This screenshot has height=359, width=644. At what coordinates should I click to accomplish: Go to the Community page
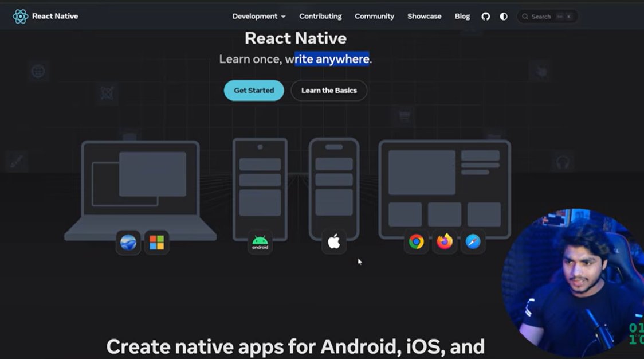coord(374,17)
